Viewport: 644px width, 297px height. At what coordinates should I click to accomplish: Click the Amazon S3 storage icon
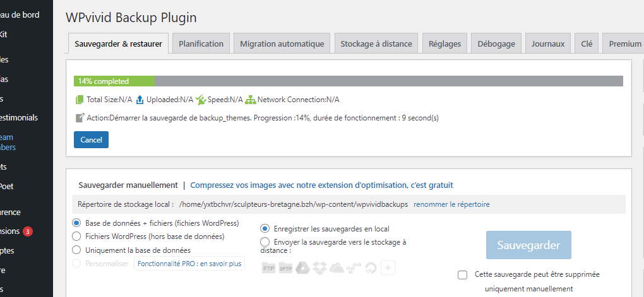(x=354, y=268)
